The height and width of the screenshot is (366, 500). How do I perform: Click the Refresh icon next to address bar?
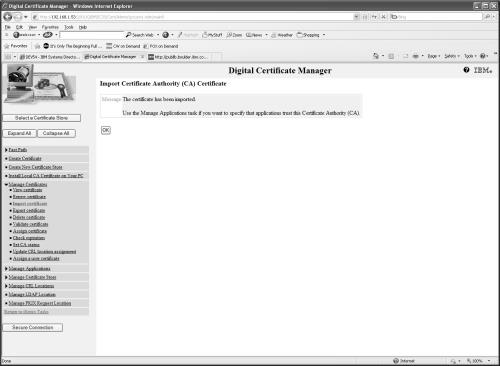coord(374,17)
